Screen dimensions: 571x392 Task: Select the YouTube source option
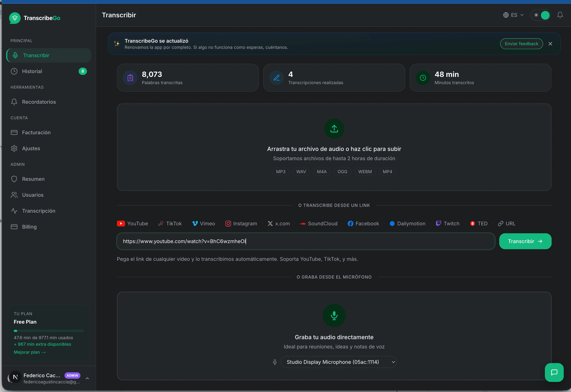pyautogui.click(x=133, y=223)
